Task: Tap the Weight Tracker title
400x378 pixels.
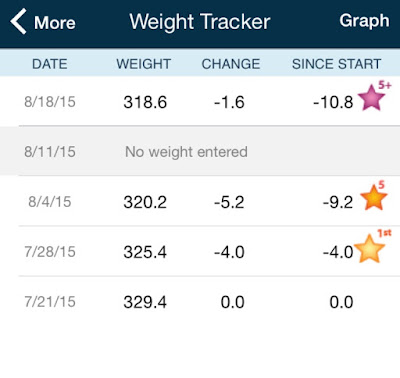Action: pyautogui.click(x=200, y=22)
